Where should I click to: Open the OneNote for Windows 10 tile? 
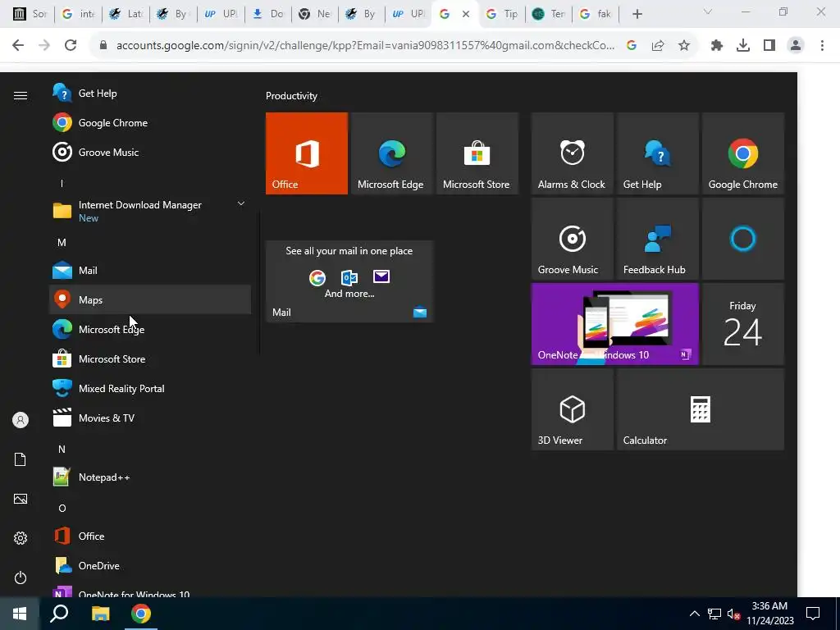614,324
